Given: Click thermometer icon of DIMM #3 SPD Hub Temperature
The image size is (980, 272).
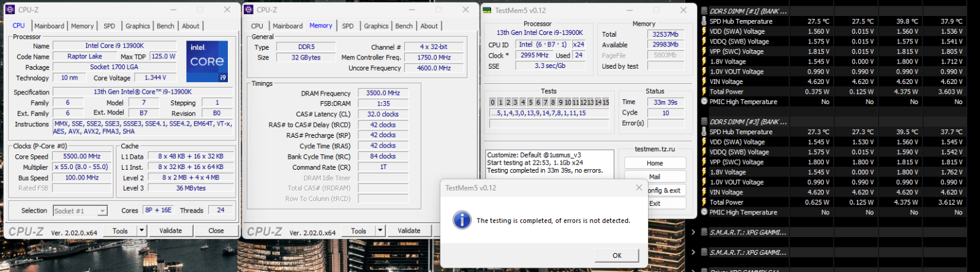Looking at the screenshot, I should point(704,132).
